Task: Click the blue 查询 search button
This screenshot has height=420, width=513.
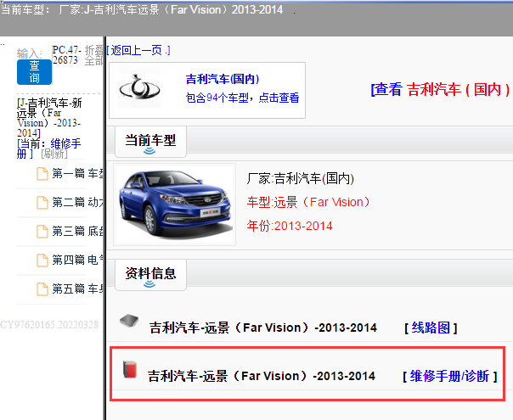Action: click(x=34, y=72)
